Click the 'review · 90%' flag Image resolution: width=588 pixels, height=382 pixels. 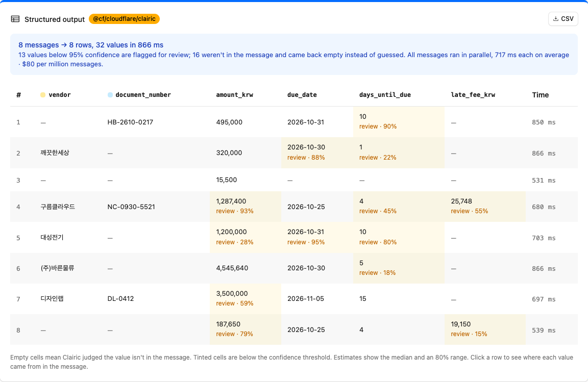pyautogui.click(x=378, y=126)
